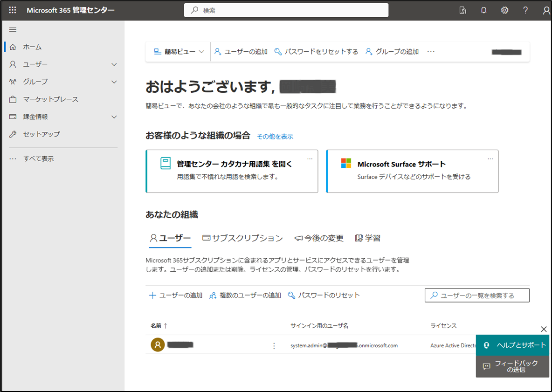Viewport: 552px width, 392px height.
Task: Click the Users person icon in sidebar
Action: [13, 64]
